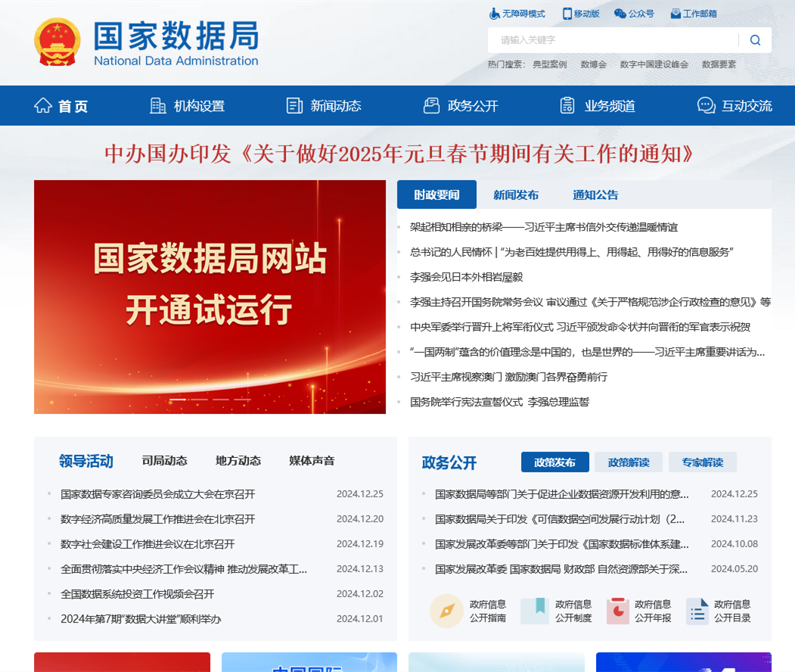Open 政府信息公开指南 compass icon

point(447,611)
